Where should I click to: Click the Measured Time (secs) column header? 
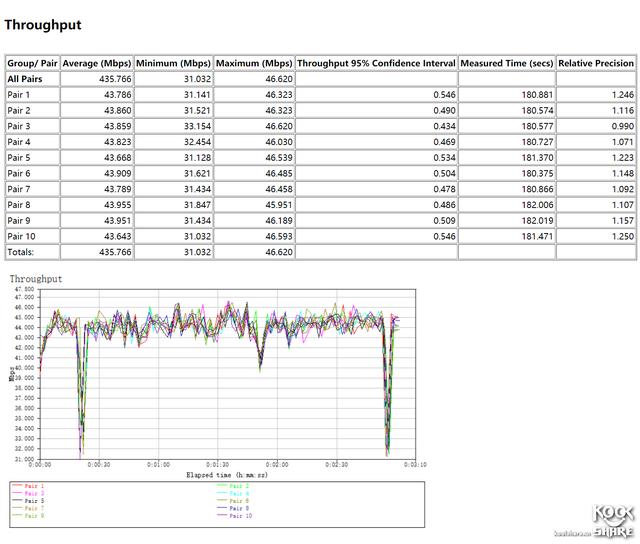[507, 62]
